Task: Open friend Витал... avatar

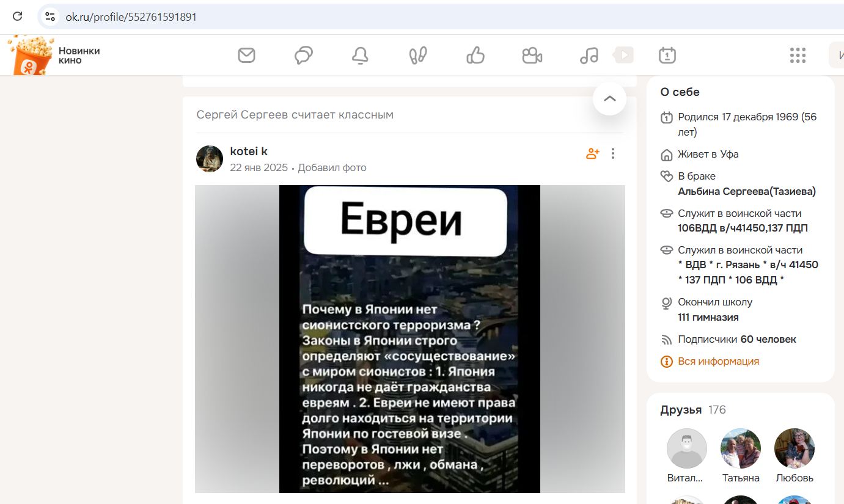Action: click(x=687, y=448)
